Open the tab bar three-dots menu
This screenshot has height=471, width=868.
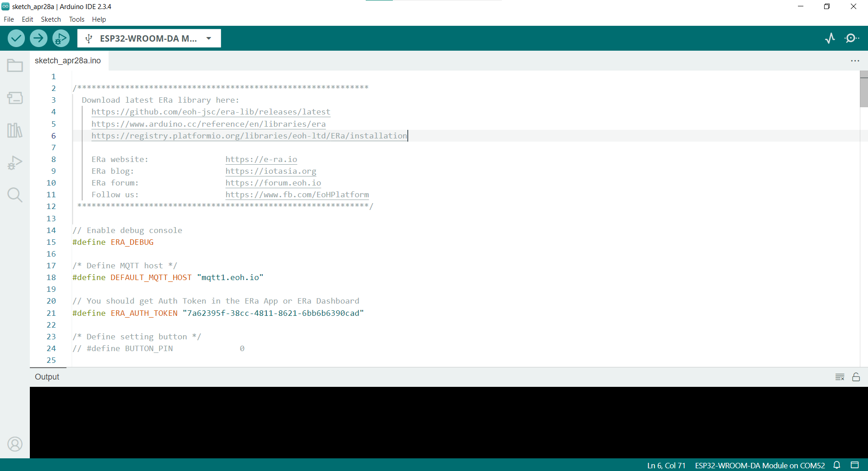point(855,61)
